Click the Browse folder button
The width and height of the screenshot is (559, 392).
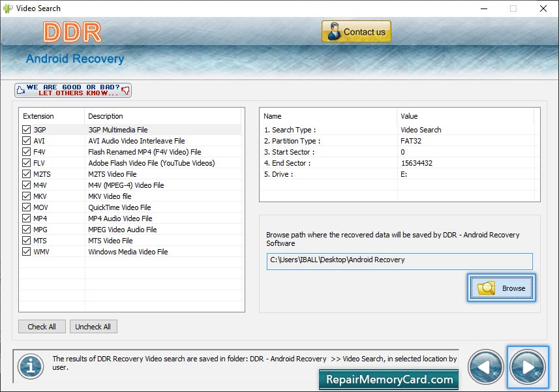tap(501, 288)
